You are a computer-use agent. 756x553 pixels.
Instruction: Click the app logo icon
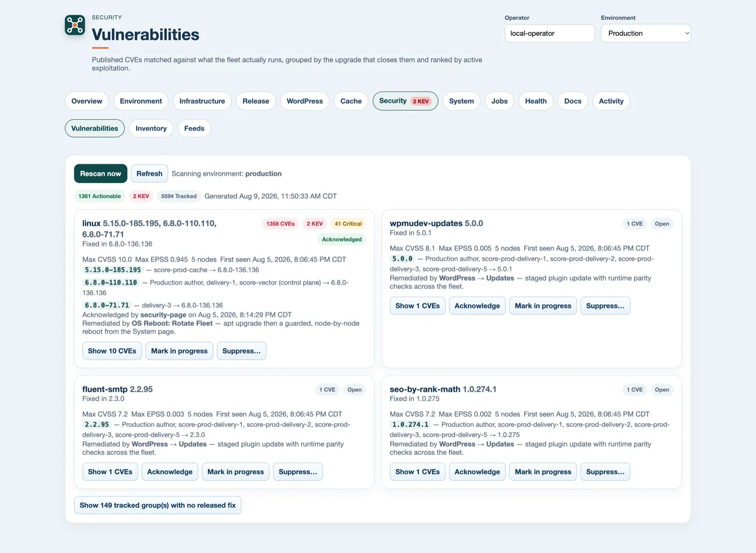tap(75, 25)
